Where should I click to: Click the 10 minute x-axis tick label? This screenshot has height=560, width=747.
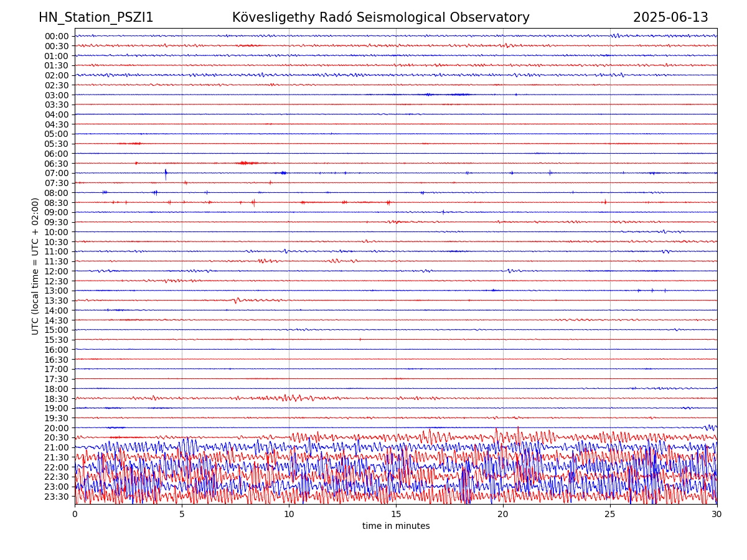tap(289, 515)
